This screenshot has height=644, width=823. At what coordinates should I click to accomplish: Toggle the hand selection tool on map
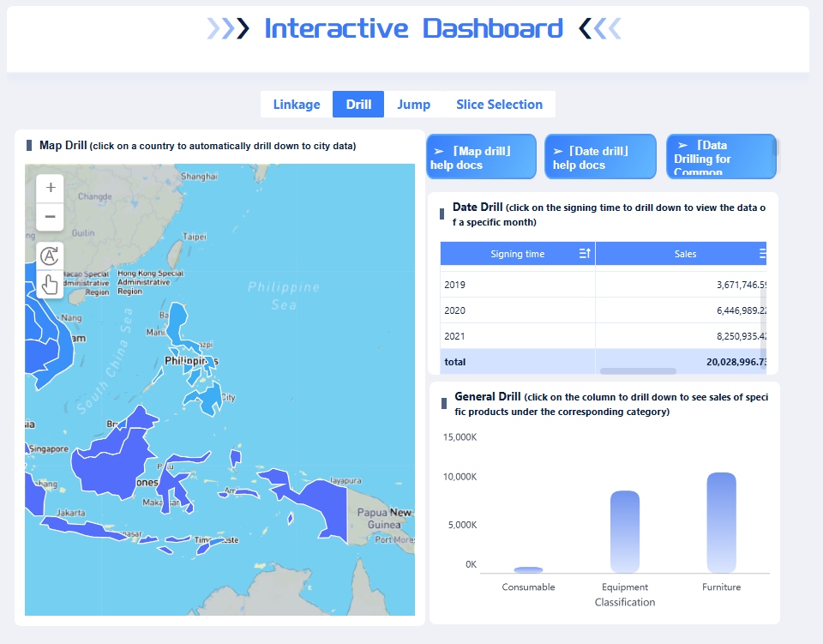[x=50, y=284]
